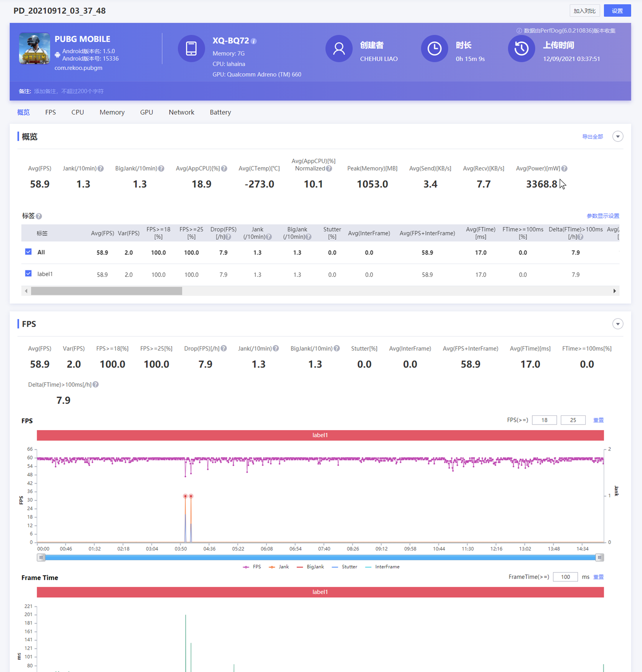Open the Battery tab

tap(220, 112)
